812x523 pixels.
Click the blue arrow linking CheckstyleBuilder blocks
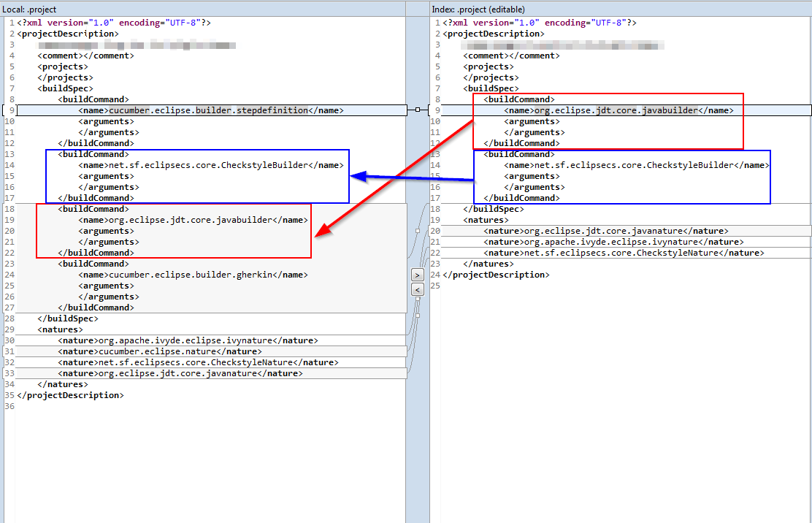point(409,175)
